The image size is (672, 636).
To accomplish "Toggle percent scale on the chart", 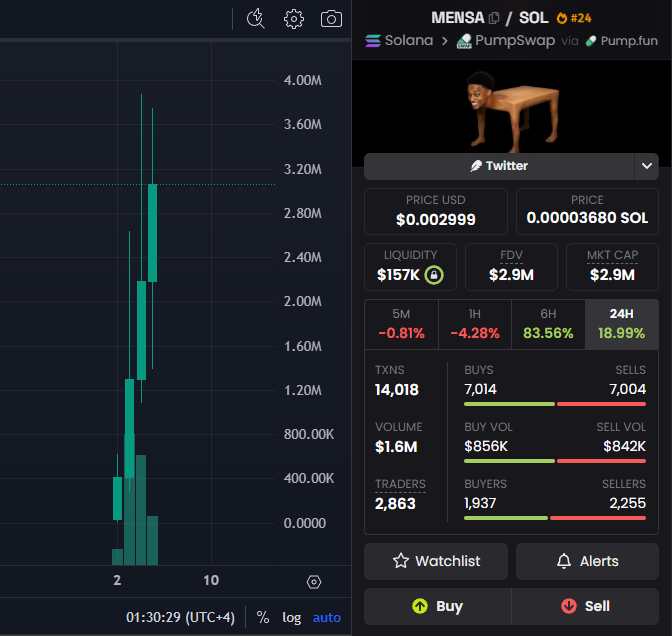I will pos(263,617).
